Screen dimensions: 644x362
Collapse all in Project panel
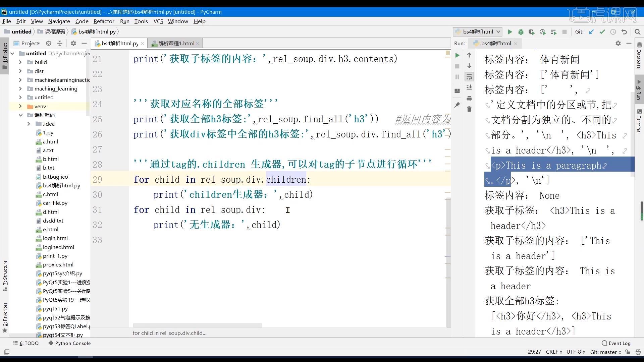[60, 43]
